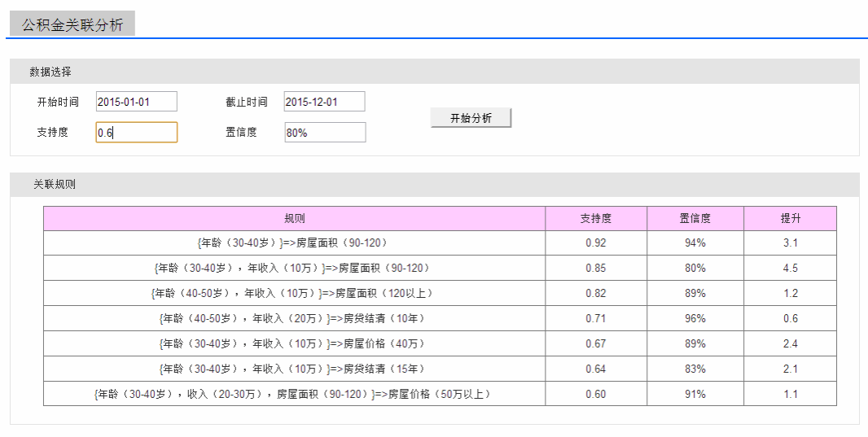The width and height of the screenshot is (868, 437).
Task: Click the 置信度 column header in table
Action: (695, 219)
